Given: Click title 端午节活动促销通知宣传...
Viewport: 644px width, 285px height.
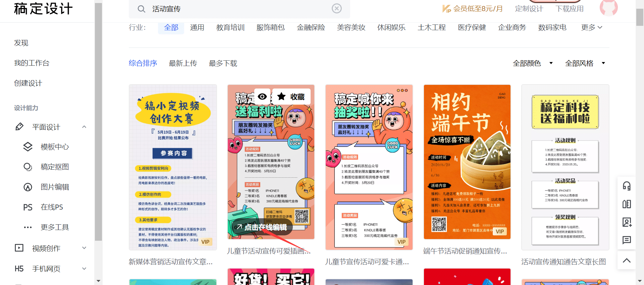Looking at the screenshot, I should pos(465,251).
